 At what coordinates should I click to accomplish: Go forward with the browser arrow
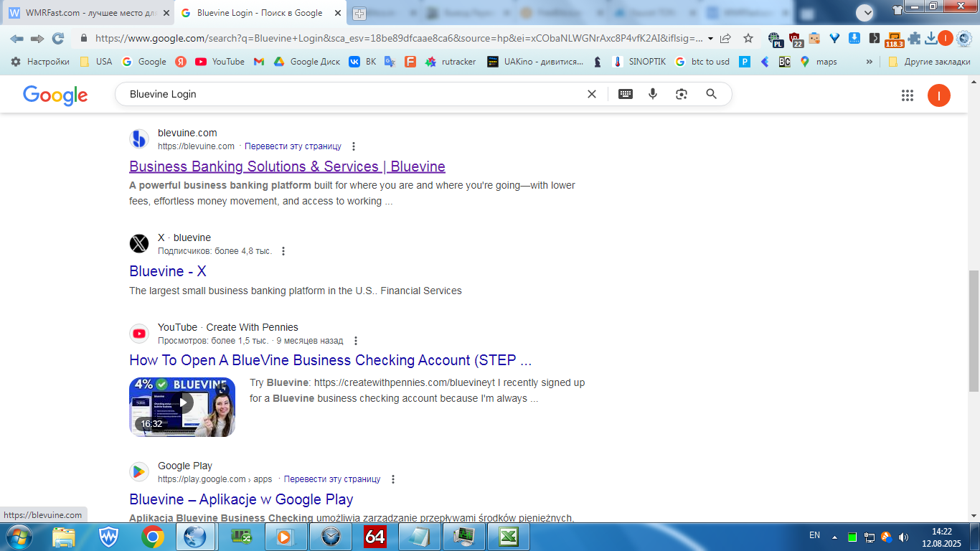click(37, 39)
